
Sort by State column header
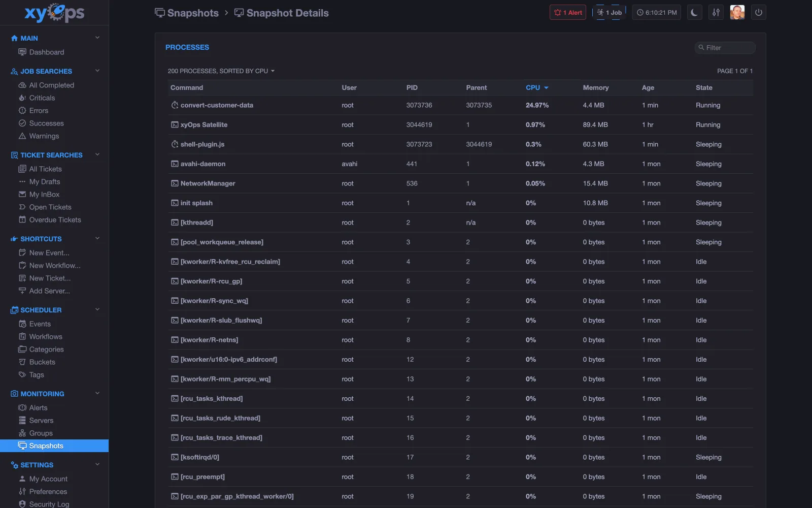tap(704, 87)
